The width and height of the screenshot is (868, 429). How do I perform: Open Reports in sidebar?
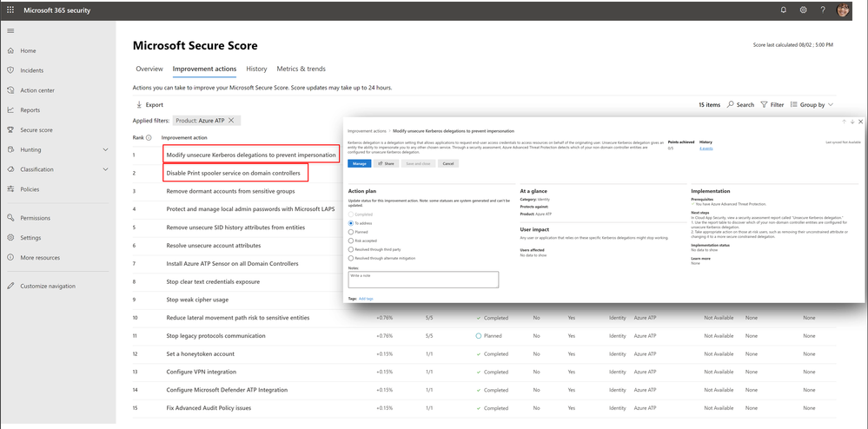(x=30, y=110)
